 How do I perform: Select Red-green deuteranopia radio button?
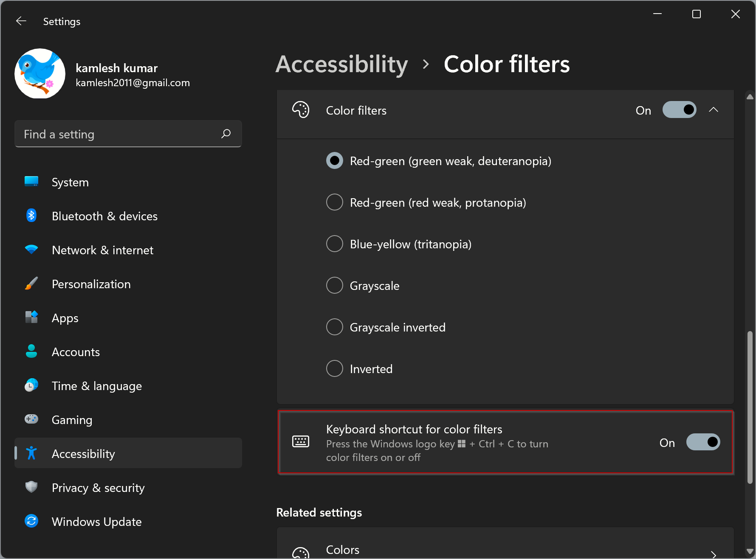point(335,160)
